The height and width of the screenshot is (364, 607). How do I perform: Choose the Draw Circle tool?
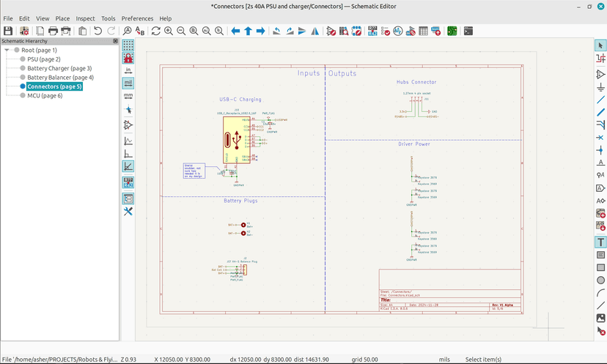pos(600,280)
